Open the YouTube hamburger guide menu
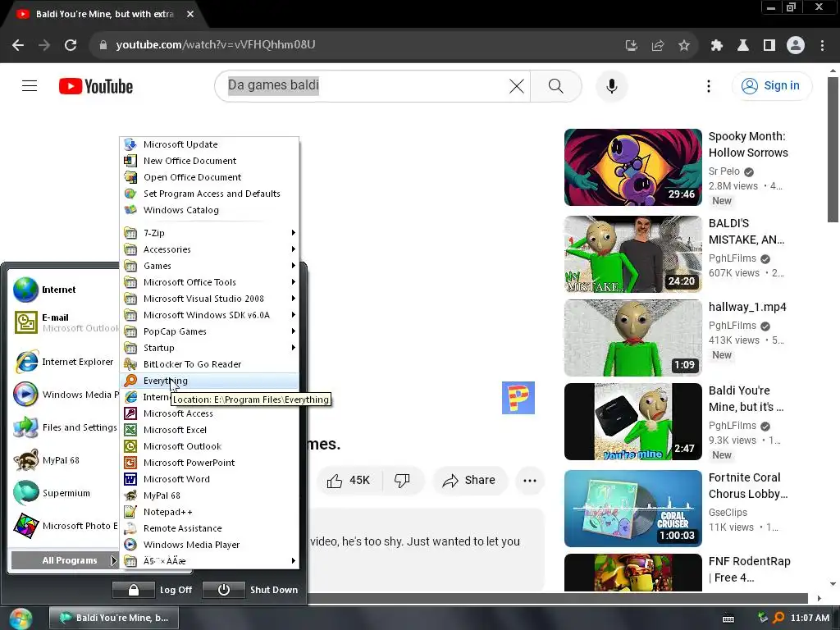840x630 pixels. click(x=30, y=85)
